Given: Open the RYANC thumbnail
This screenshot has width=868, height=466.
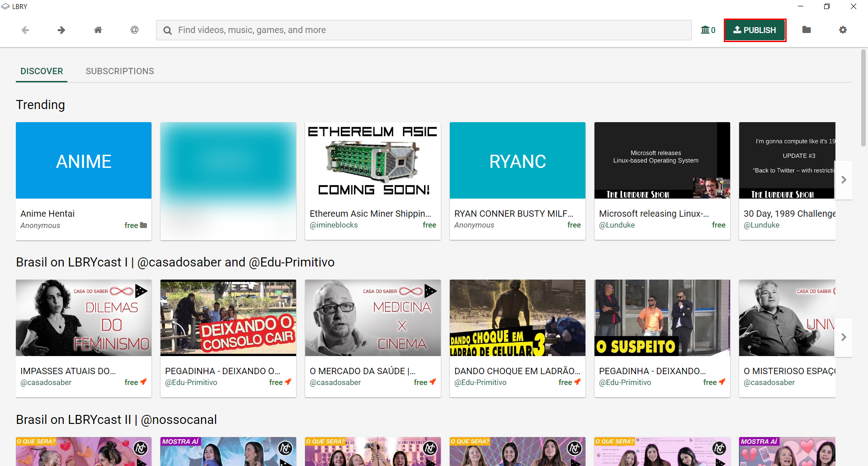Looking at the screenshot, I should tap(518, 160).
